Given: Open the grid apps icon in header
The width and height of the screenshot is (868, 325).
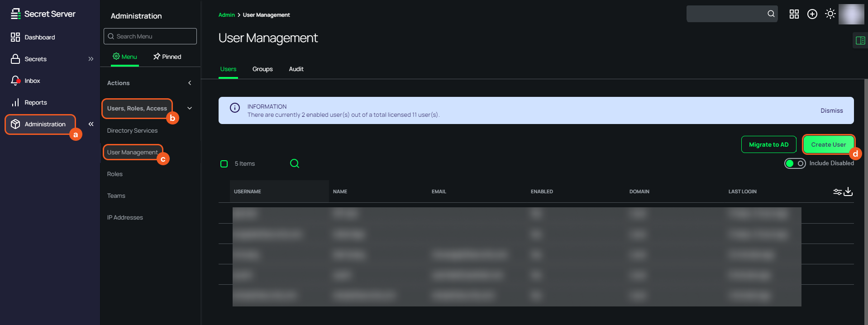Looking at the screenshot, I should pos(794,14).
